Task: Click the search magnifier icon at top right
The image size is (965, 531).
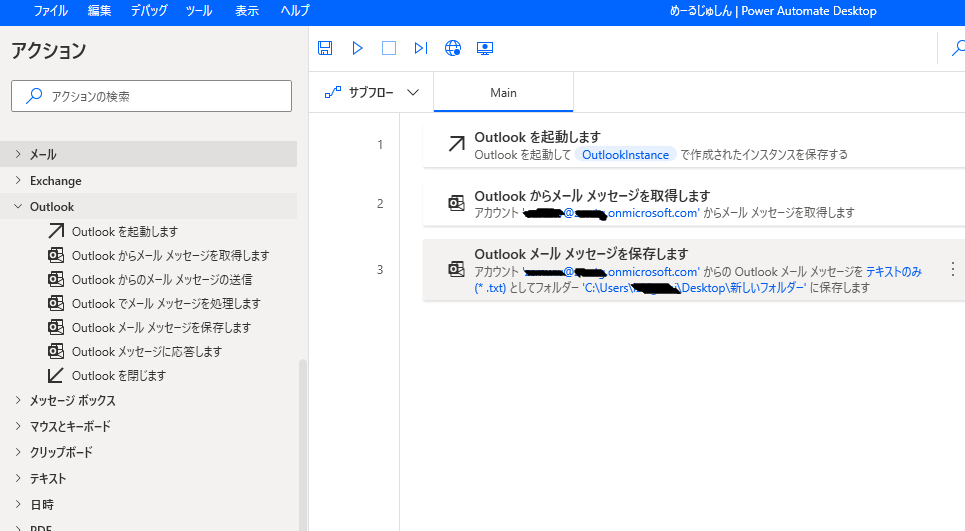Action: click(x=956, y=48)
